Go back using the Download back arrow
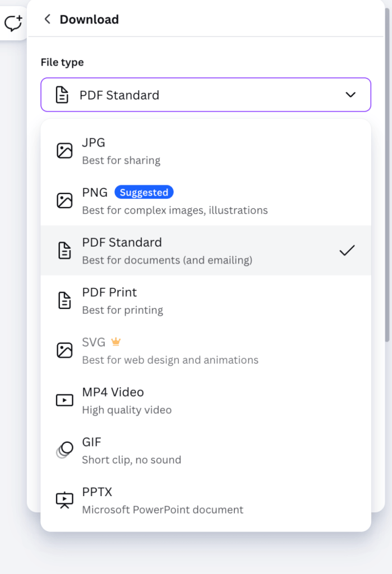392x574 pixels. click(47, 18)
